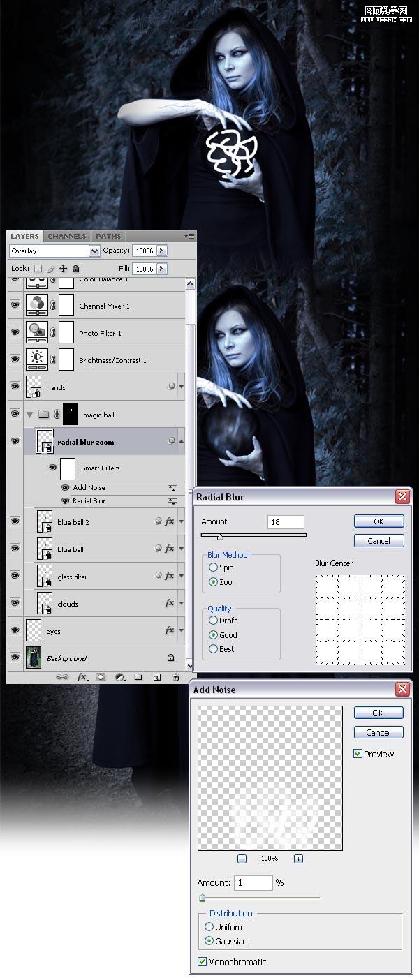419x980 pixels.
Task: Click OK in the Add Noise dialog
Action: (x=378, y=713)
